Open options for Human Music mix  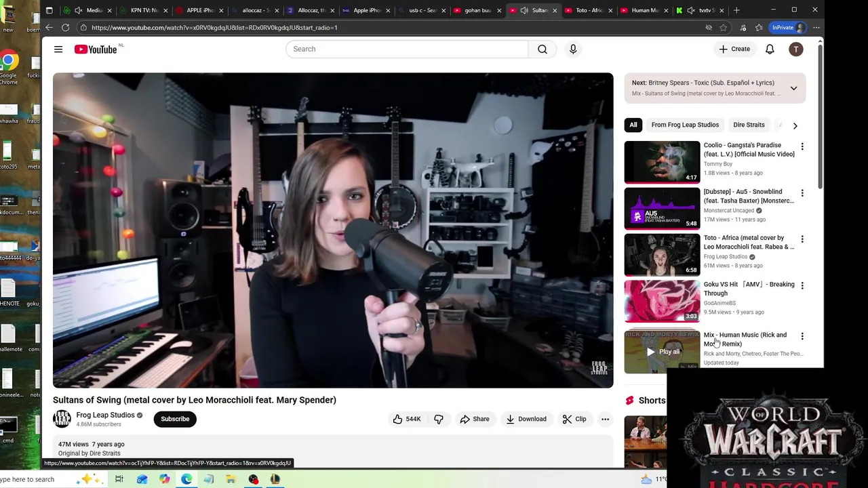[x=802, y=336]
